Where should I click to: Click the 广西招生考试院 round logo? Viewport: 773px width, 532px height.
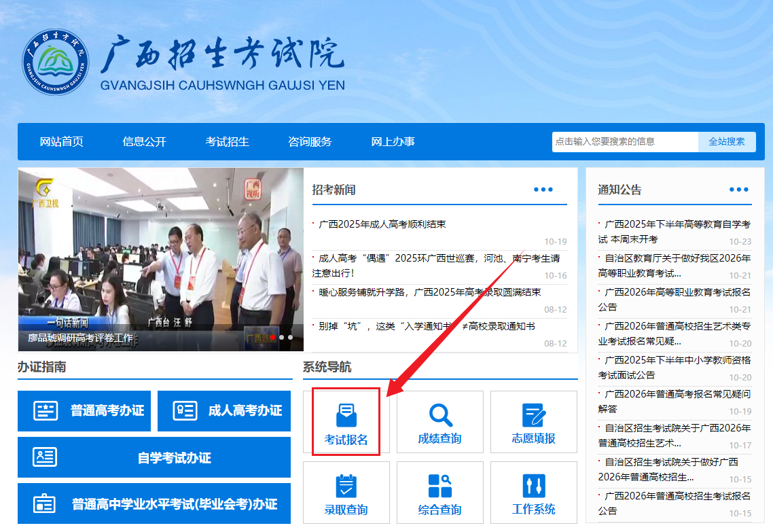point(55,63)
